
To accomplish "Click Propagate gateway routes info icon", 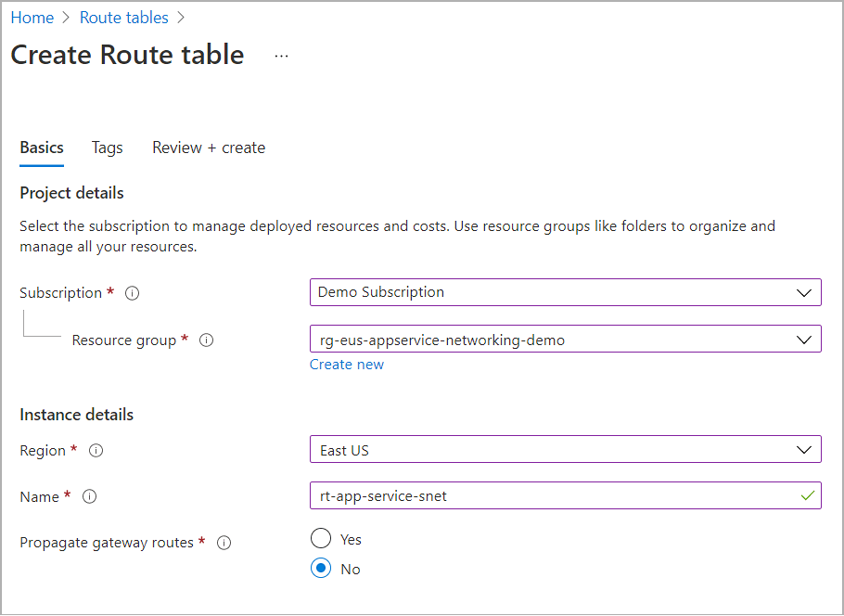I will tap(224, 543).
